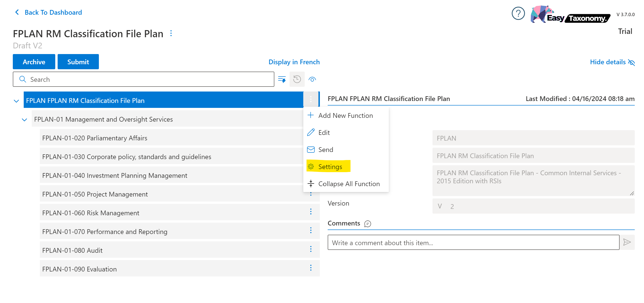
Task: Open the help question mark icon
Action: pos(518,14)
